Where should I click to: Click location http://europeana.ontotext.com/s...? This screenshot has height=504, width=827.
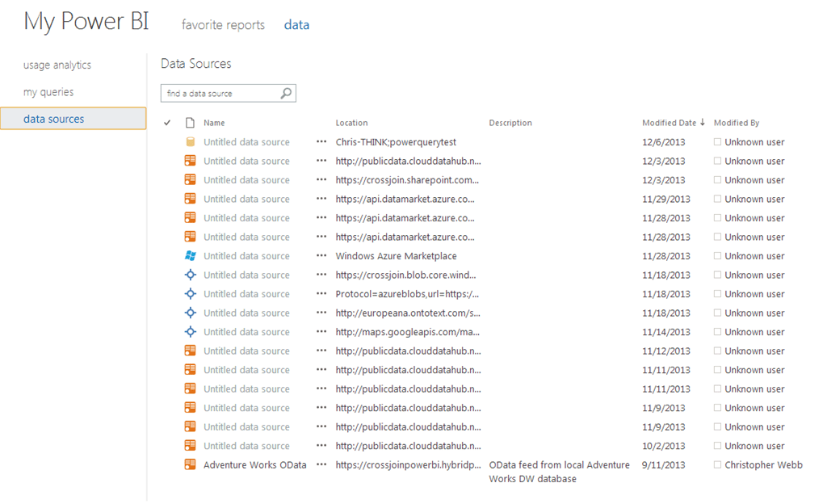coord(408,313)
